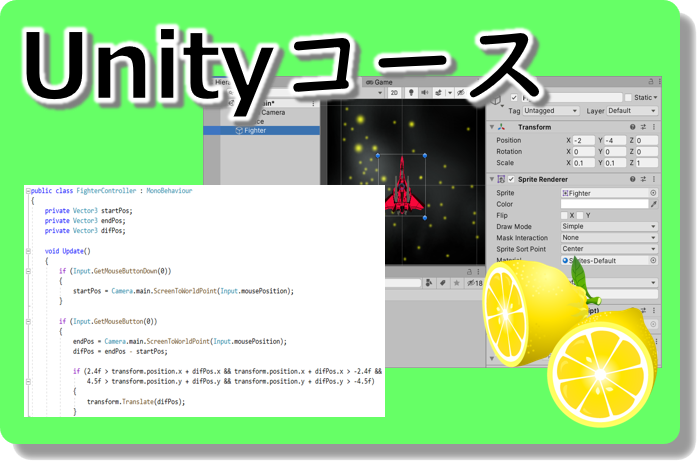Toggle hidden packages count icon showing 18
Screen dimensions: 697x461
[474, 283]
